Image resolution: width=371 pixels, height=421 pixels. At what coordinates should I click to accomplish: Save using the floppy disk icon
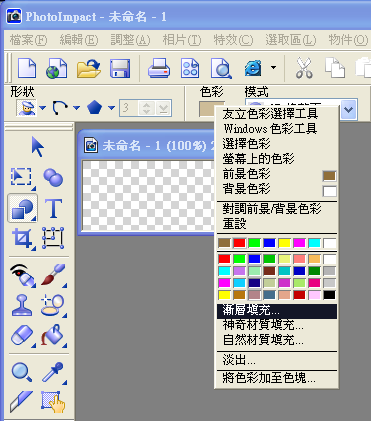(x=120, y=68)
